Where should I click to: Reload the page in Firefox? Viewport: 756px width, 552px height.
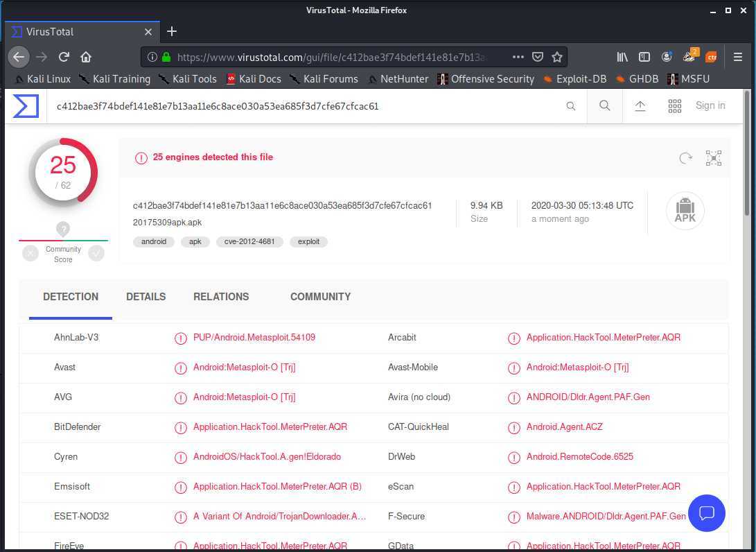64,57
